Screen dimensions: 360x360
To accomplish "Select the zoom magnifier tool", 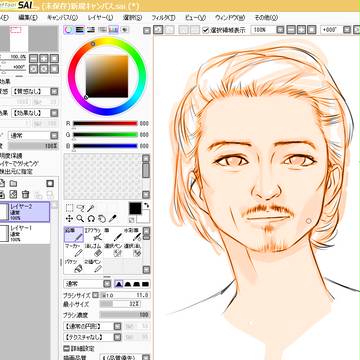I will pos(80,219).
